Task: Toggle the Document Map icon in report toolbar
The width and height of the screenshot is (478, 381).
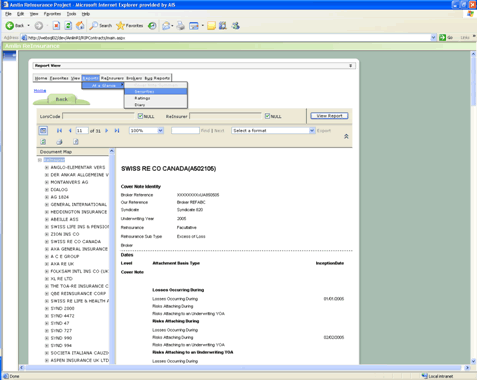Action: (x=43, y=131)
